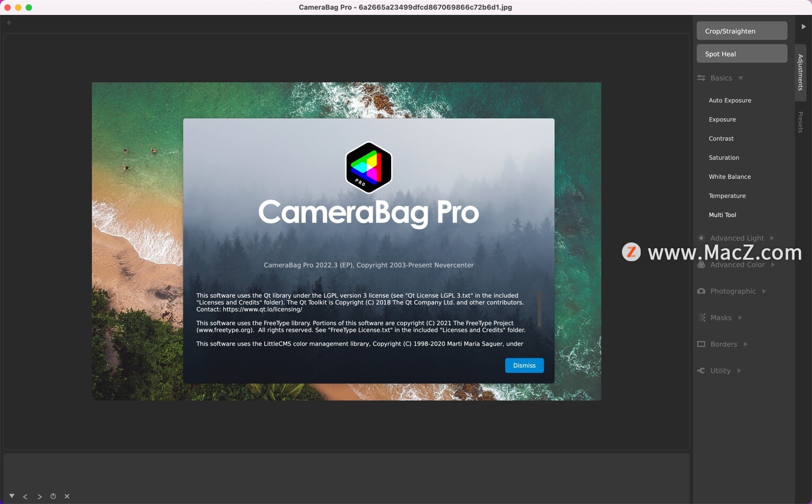
Task: Click the CameraBag Pro hexagon logo
Action: pos(368,167)
